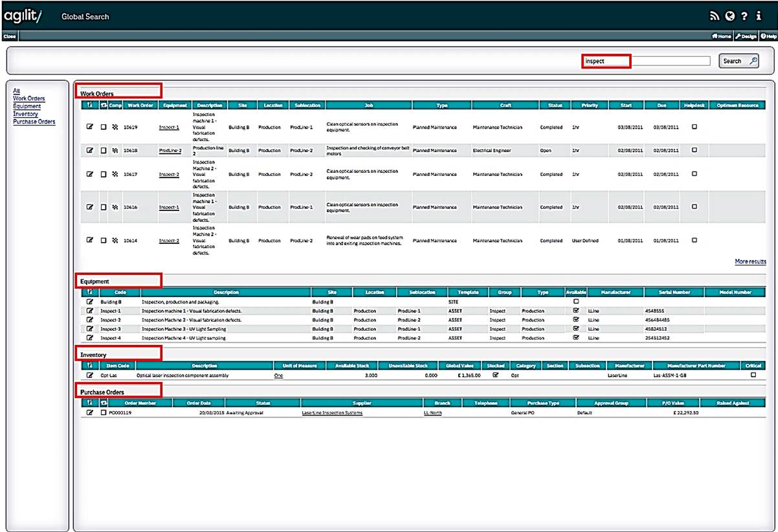Viewport: 778px width, 532px height.
Task: Click sort icon in Work Orders table header
Action: [89, 105]
